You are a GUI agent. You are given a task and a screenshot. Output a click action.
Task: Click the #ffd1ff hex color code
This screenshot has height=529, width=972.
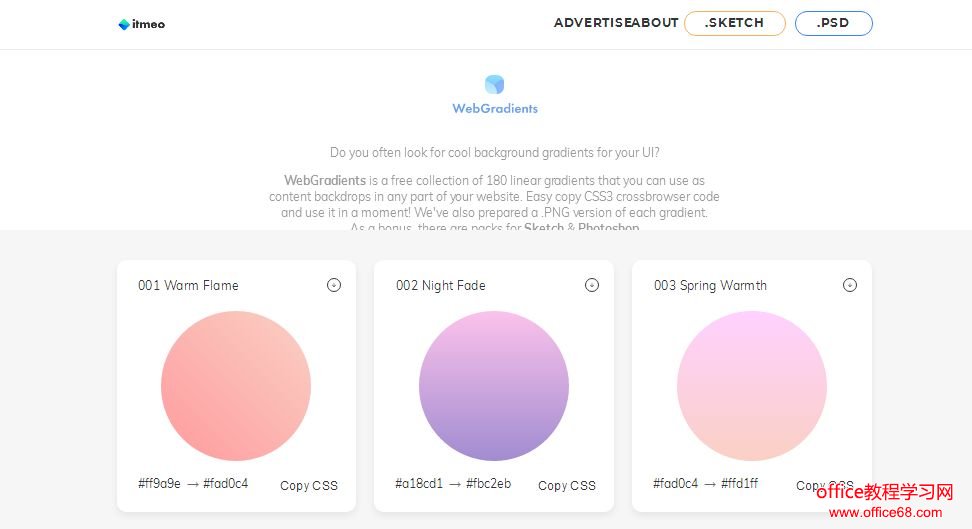click(x=739, y=484)
